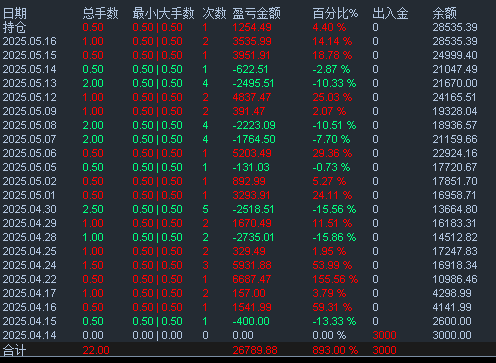Click total lots 22.00
The image size is (496, 363).
pyautogui.click(x=96, y=350)
